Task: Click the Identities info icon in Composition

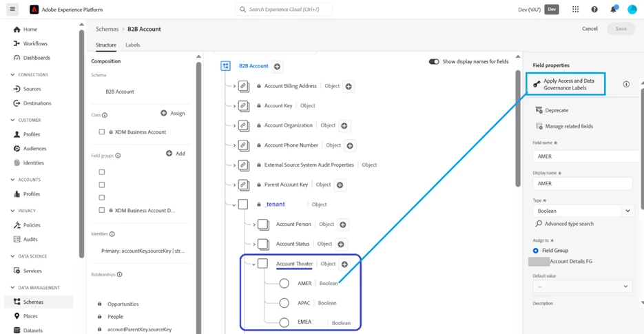Action: pos(112,234)
